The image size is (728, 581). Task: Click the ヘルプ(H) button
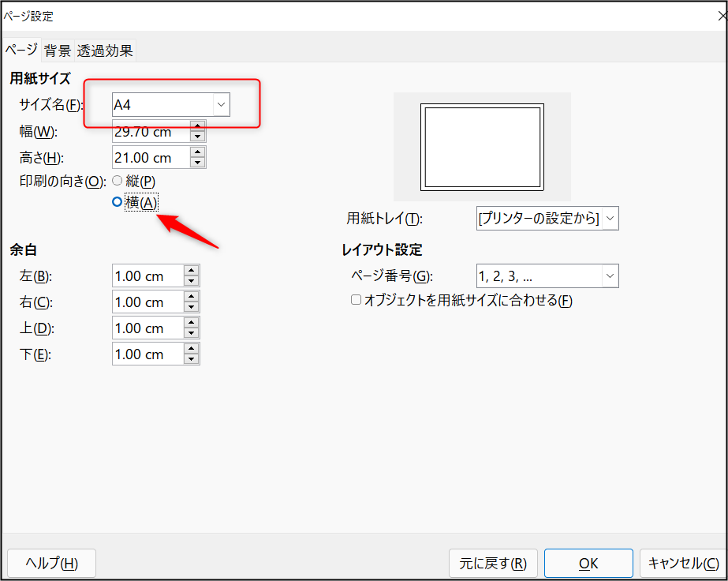[51, 563]
